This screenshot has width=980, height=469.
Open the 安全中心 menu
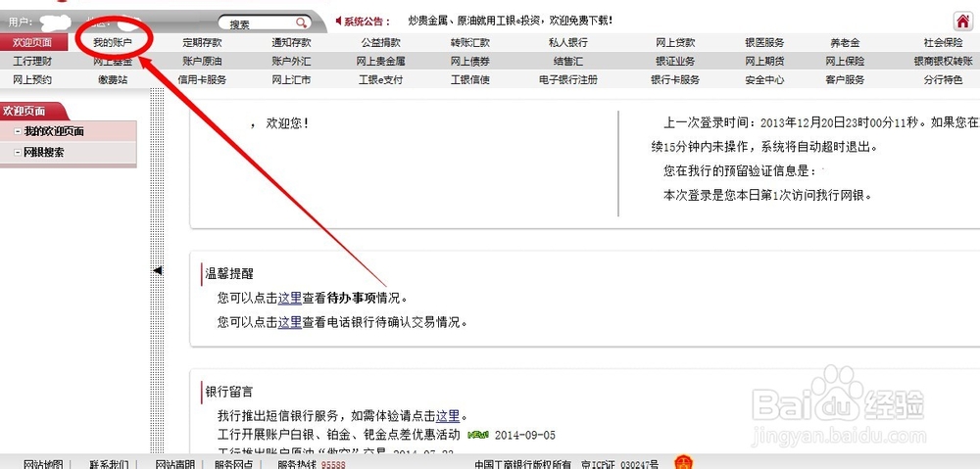click(x=764, y=80)
